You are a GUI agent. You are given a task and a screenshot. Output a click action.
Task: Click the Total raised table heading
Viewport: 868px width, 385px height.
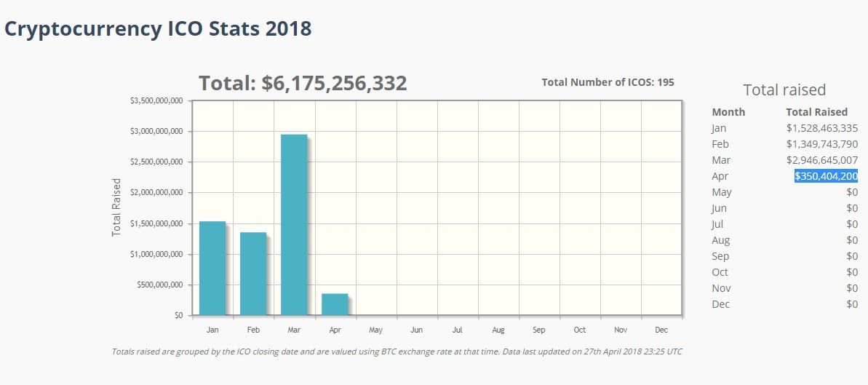[x=784, y=90]
